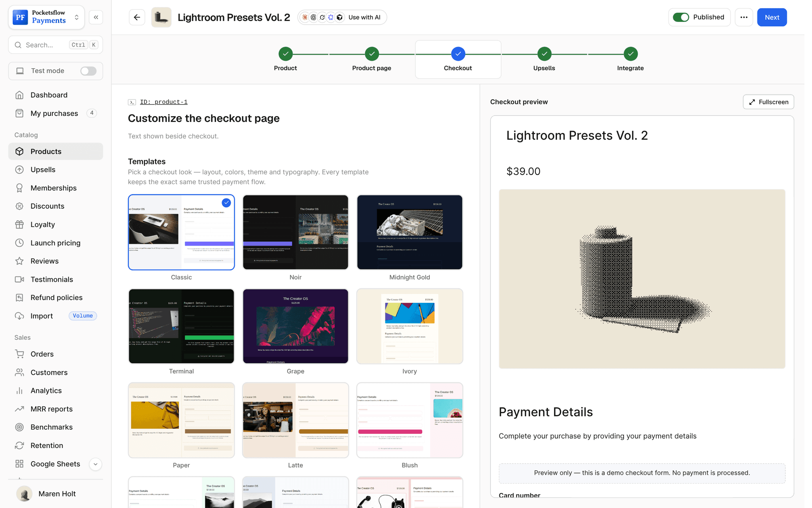Focus the Search field
The width and height of the screenshot is (812, 508).
[56, 45]
